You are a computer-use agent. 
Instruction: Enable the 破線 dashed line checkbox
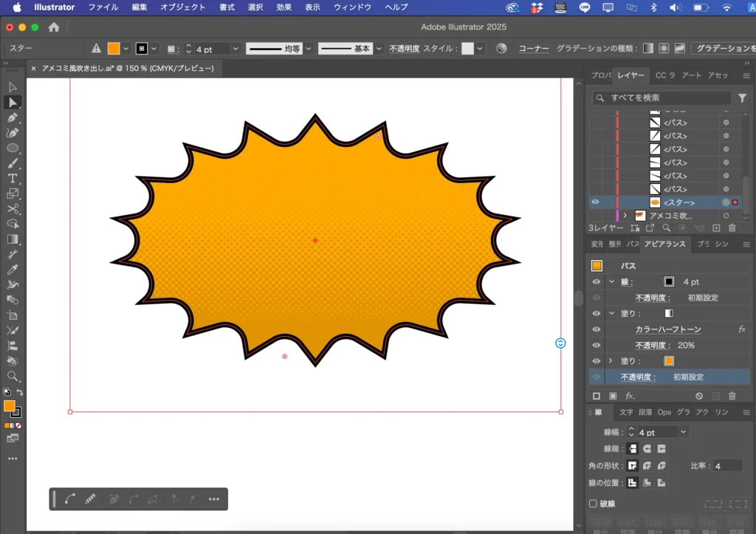593,504
